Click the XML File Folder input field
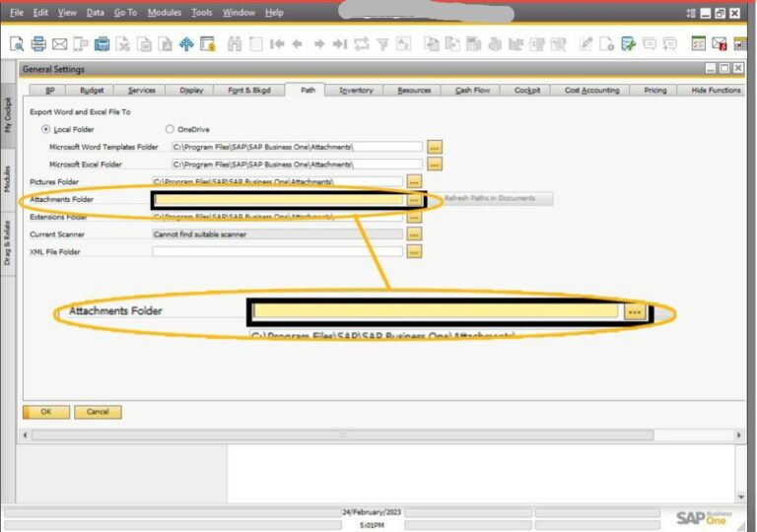 (x=278, y=251)
